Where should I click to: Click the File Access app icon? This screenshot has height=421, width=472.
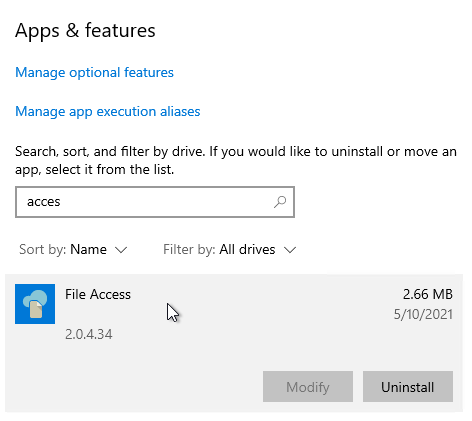pos(35,304)
